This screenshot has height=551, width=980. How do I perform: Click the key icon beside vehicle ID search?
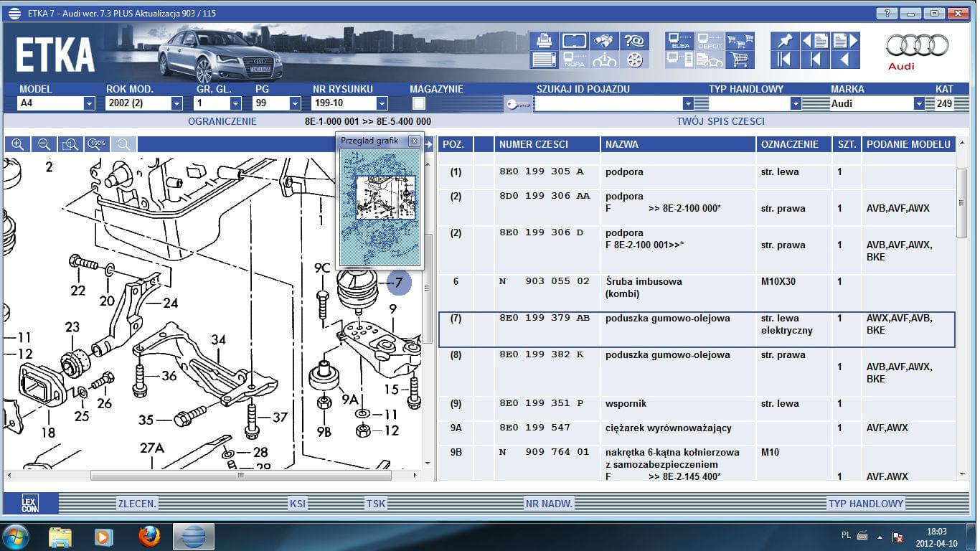[518, 105]
